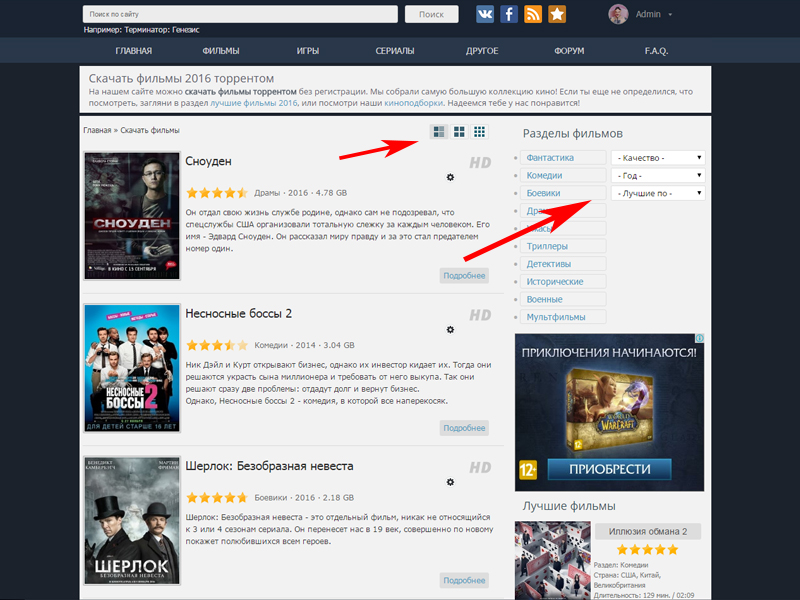The width and height of the screenshot is (800, 600).
Task: Open the ФИЛЬМЫ navigation menu
Action: click(221, 51)
